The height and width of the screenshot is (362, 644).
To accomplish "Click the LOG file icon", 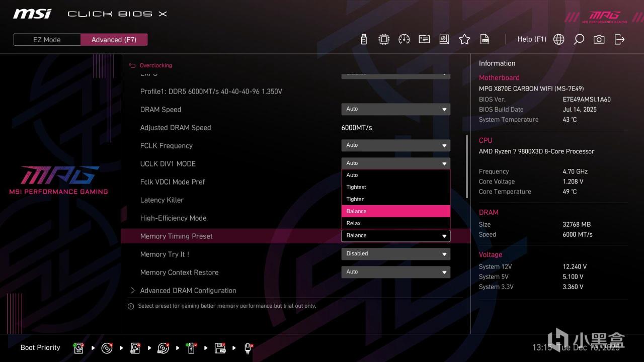I will 485,39.
